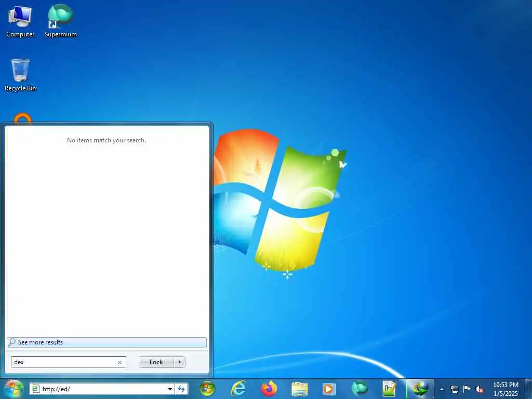Open the Action Center flag icon
The width and height of the screenshot is (532, 399).
point(467,389)
